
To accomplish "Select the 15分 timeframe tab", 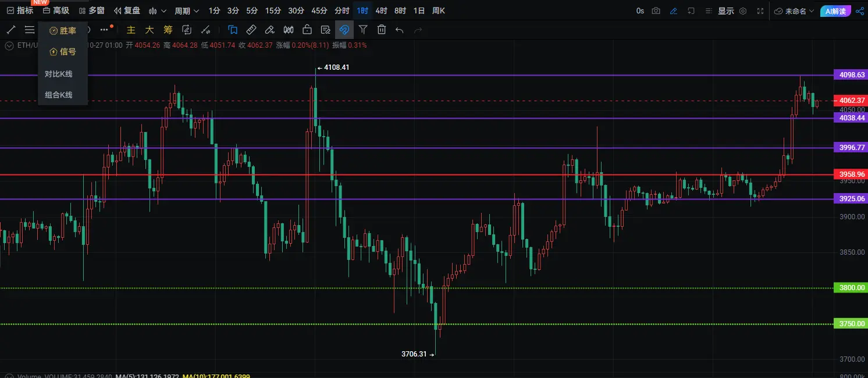I will [273, 10].
